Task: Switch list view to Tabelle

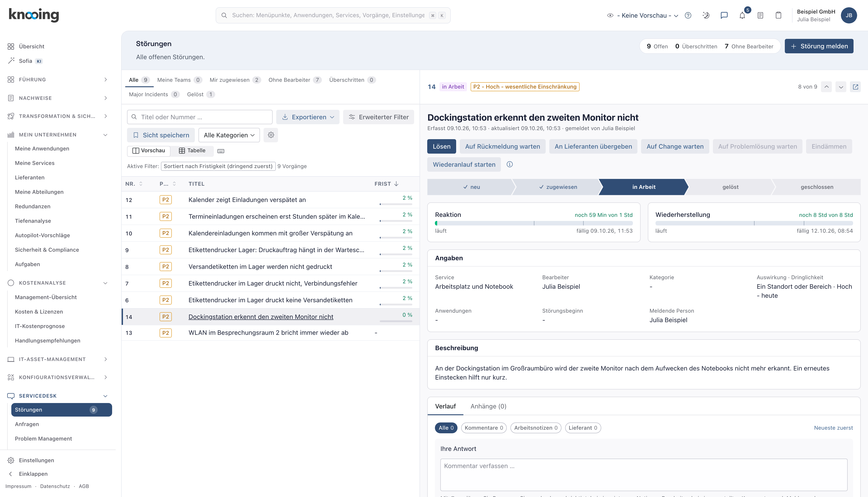Action: 192,150
